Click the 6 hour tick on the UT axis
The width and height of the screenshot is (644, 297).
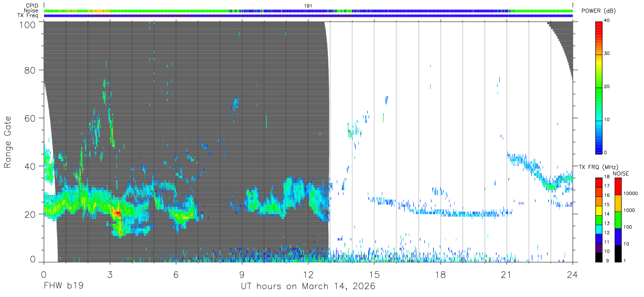point(176,275)
